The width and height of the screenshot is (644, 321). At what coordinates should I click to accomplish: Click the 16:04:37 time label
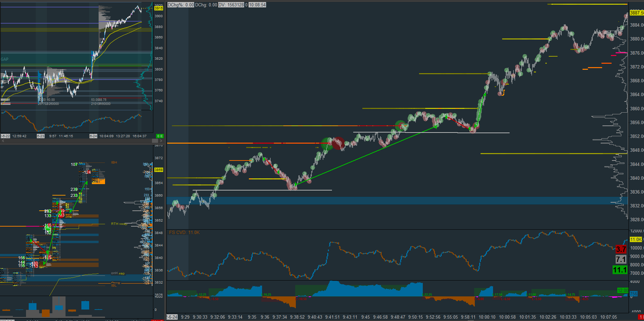(x=139, y=136)
